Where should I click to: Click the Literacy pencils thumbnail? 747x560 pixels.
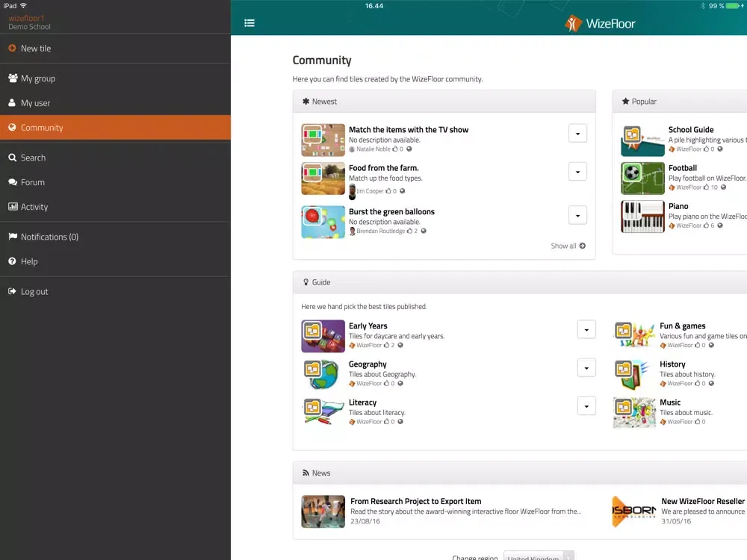323,412
